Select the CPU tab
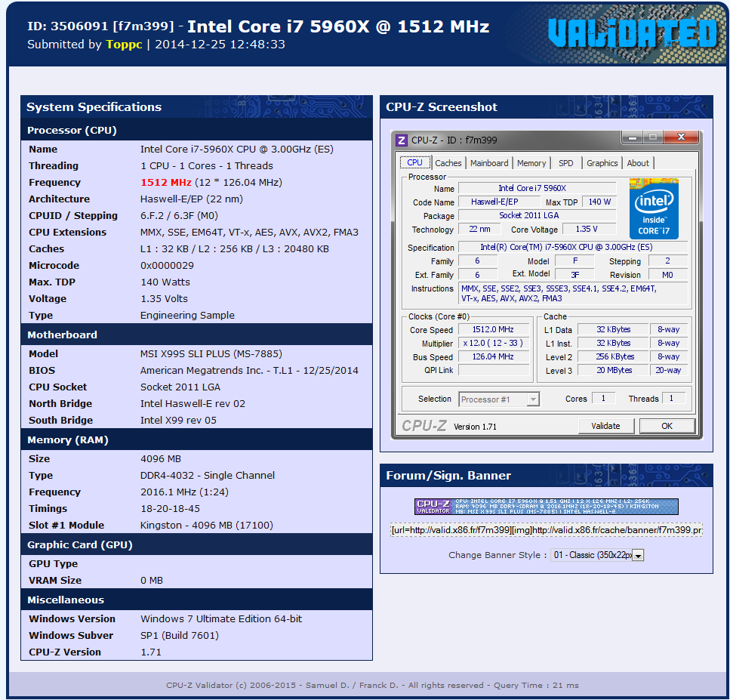The image size is (730, 700). tap(415, 163)
